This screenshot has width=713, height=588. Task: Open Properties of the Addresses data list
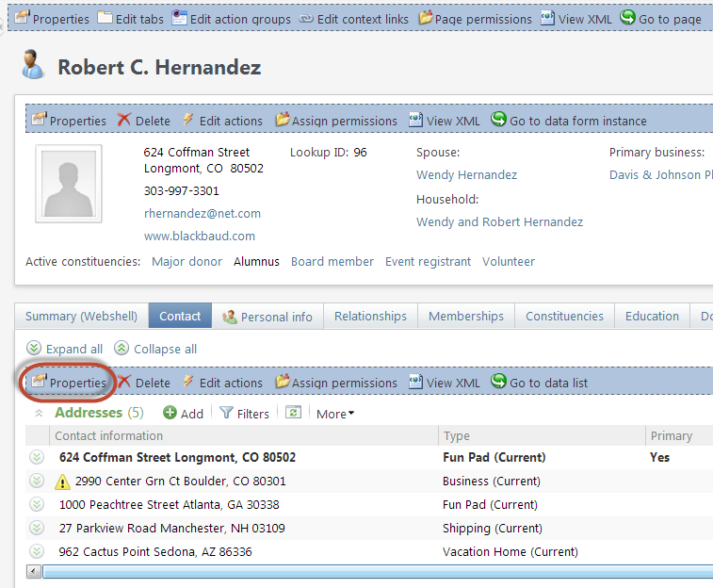(x=69, y=383)
